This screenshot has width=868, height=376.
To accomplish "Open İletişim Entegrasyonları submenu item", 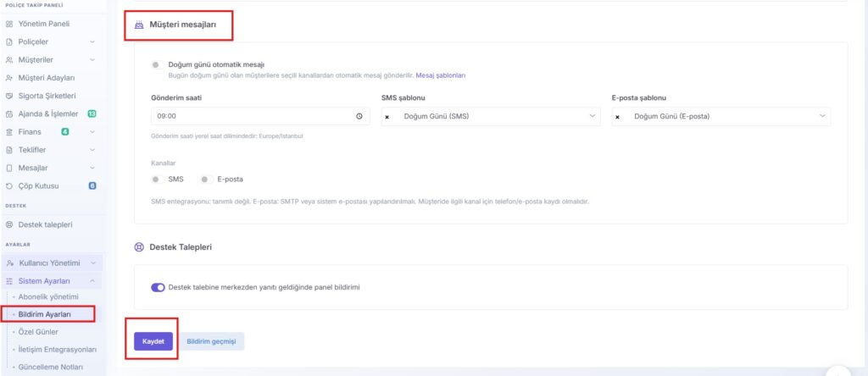I will coord(58,350).
